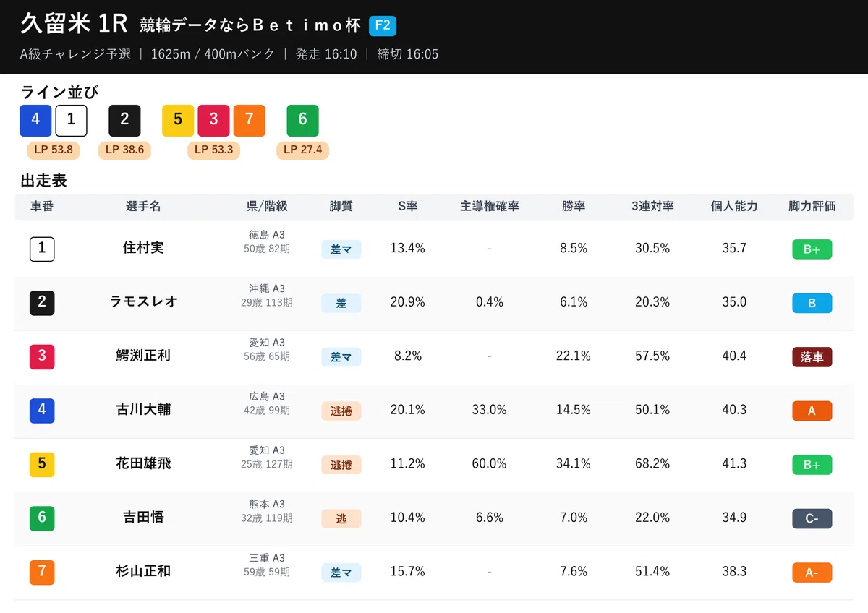Click the LP 53.3 line power tag
This screenshot has height=613, width=868.
coord(213,150)
